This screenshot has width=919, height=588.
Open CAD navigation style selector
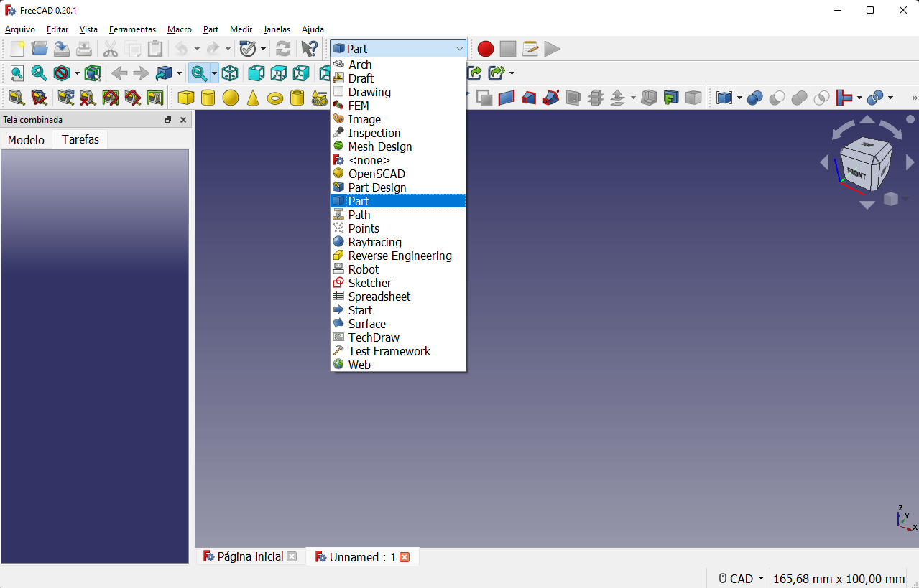click(x=742, y=579)
